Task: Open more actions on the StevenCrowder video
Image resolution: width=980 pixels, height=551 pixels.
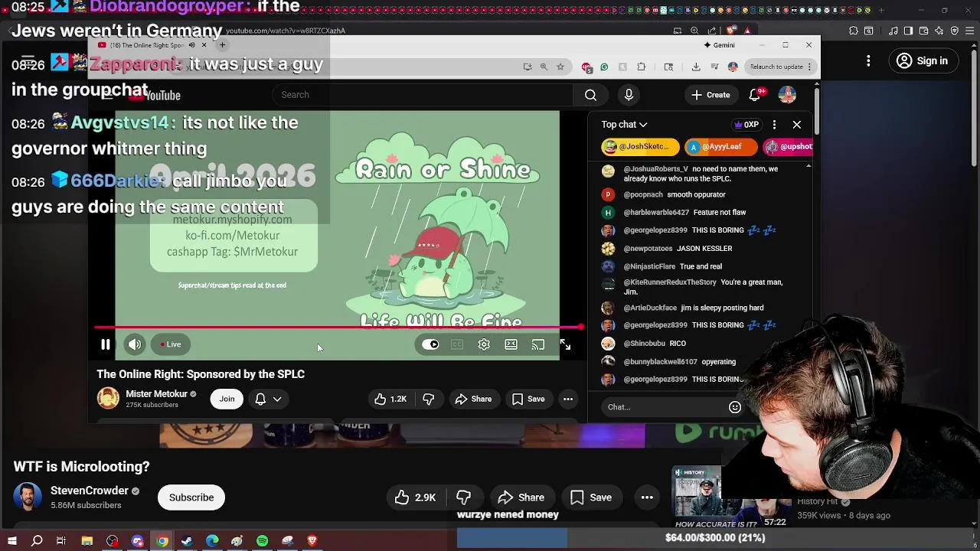Action: 647,497
